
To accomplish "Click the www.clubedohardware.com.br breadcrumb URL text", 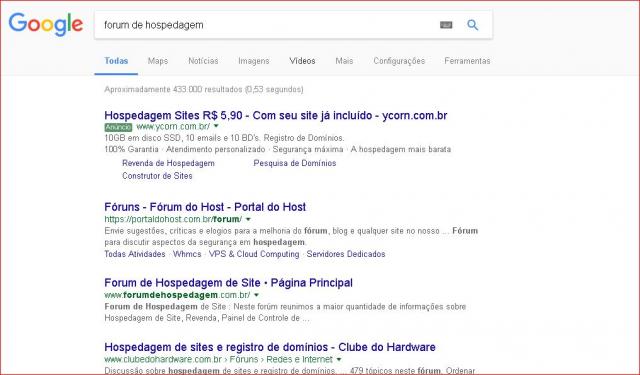I will [163, 359].
